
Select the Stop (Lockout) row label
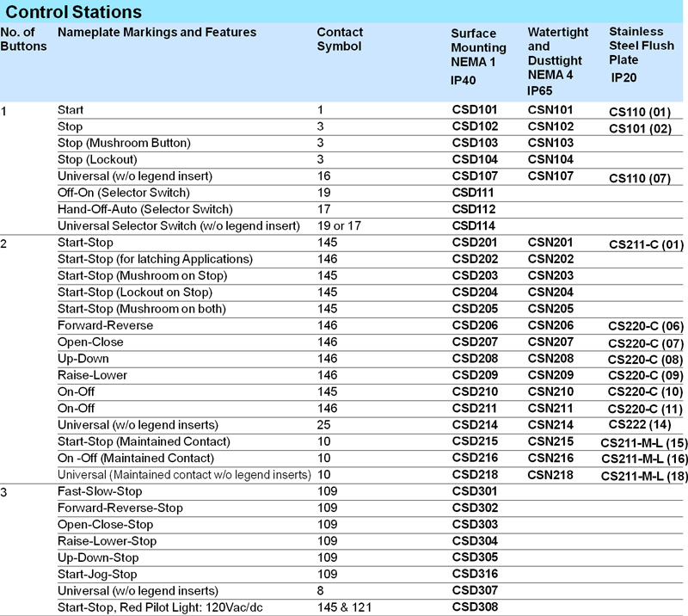tap(97, 160)
